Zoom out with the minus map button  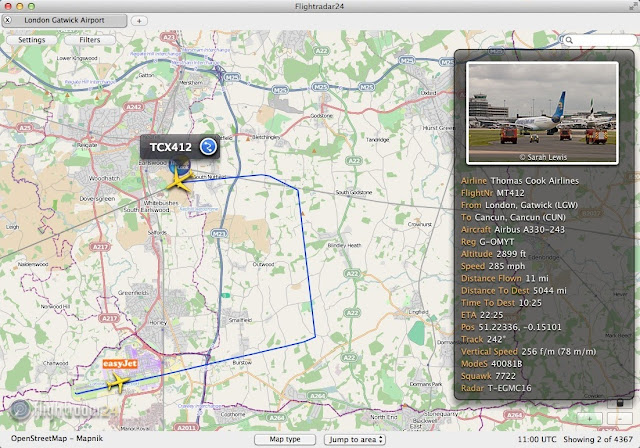620,419
